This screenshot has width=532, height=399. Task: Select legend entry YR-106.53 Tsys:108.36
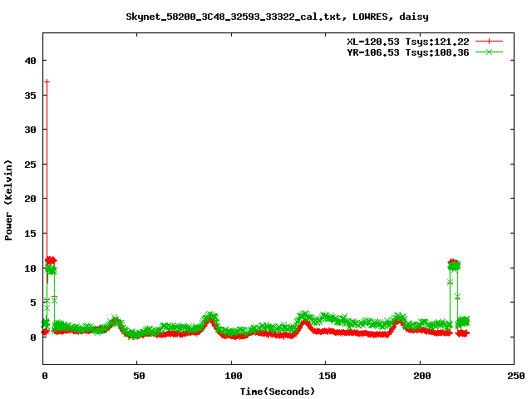point(408,52)
